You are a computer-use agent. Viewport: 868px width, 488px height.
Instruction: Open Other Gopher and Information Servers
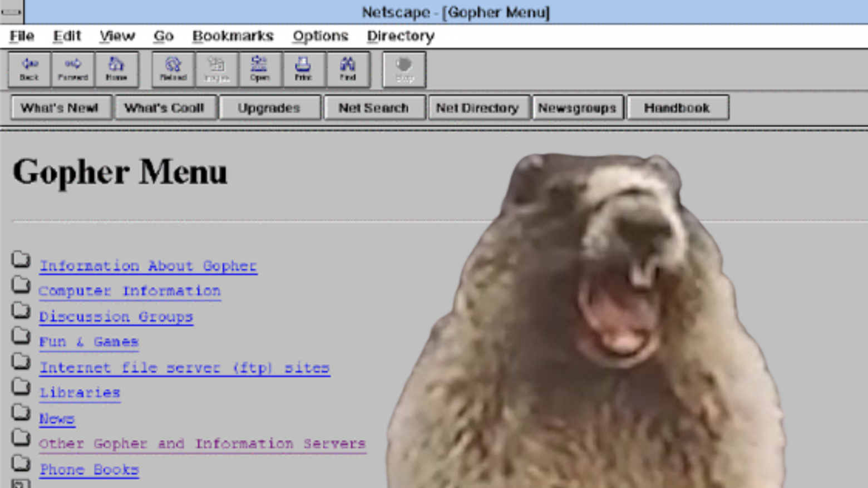202,443
